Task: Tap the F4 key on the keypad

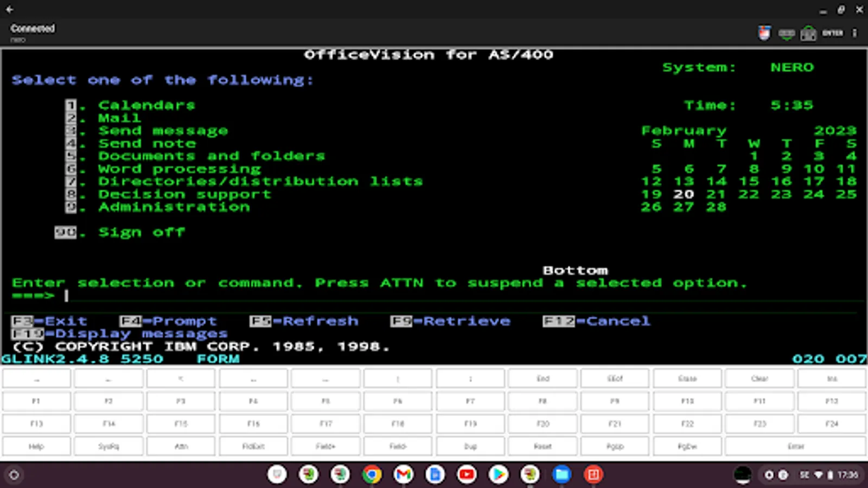Action: pos(253,401)
